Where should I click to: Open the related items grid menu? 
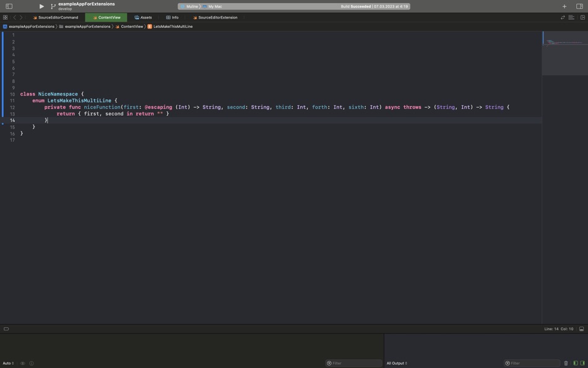pos(5,17)
